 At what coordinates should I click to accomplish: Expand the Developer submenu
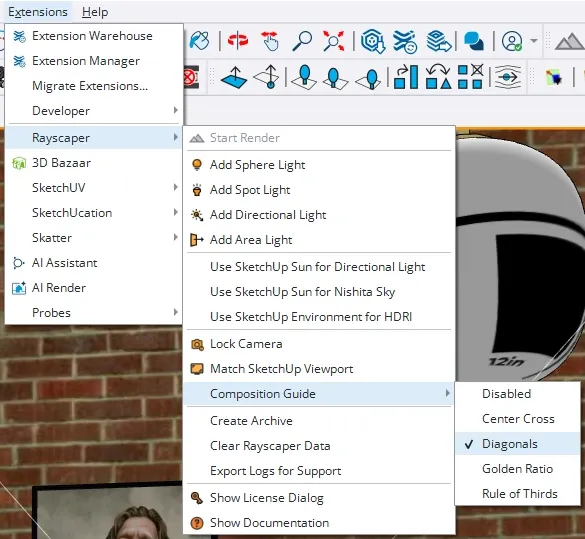pos(94,111)
